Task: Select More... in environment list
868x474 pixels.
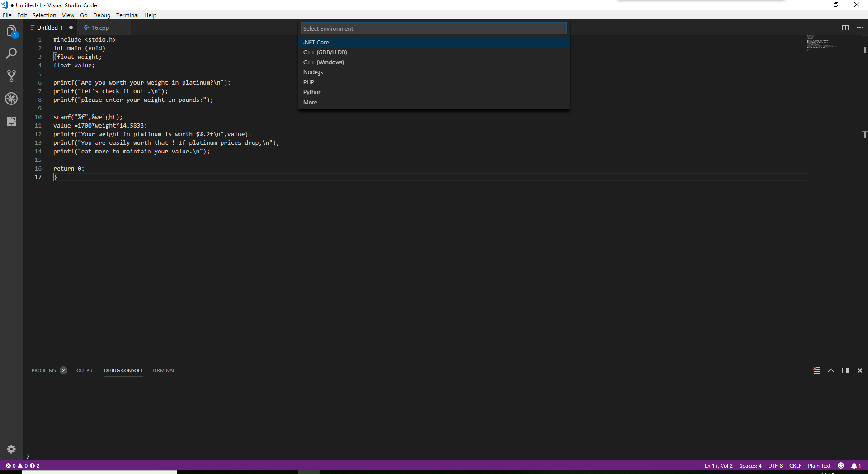Action: click(434, 103)
